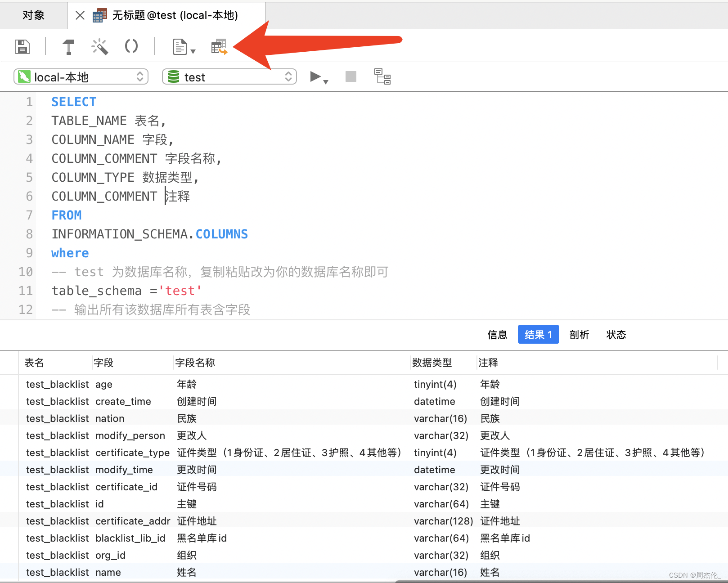This screenshot has width=728, height=583.
Task: Click the varchar(128) data type cell
Action: click(443, 521)
